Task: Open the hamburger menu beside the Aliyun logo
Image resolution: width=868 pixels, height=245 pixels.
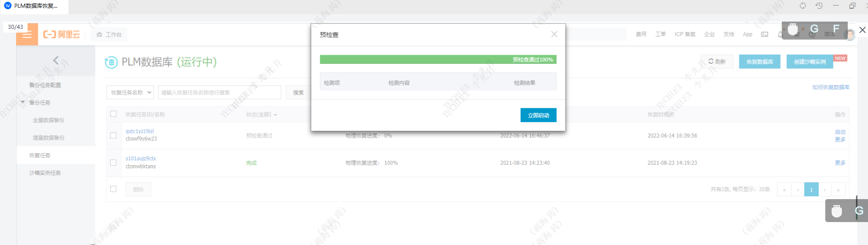Action: click(27, 35)
